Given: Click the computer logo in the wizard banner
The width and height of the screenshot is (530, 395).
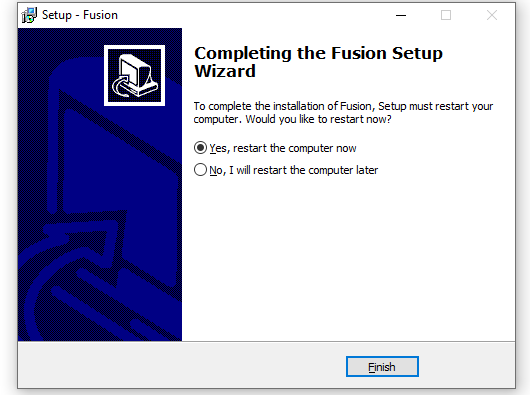Looking at the screenshot, I should (135, 75).
